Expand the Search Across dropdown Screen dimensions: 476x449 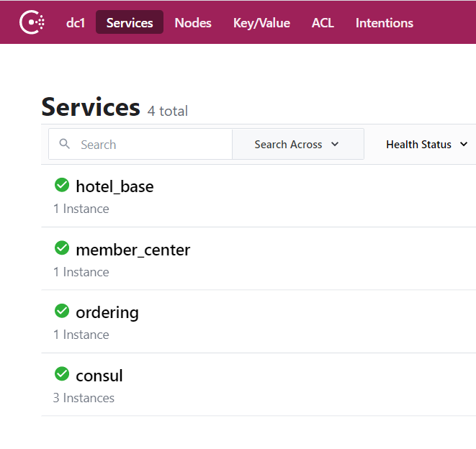coord(298,144)
